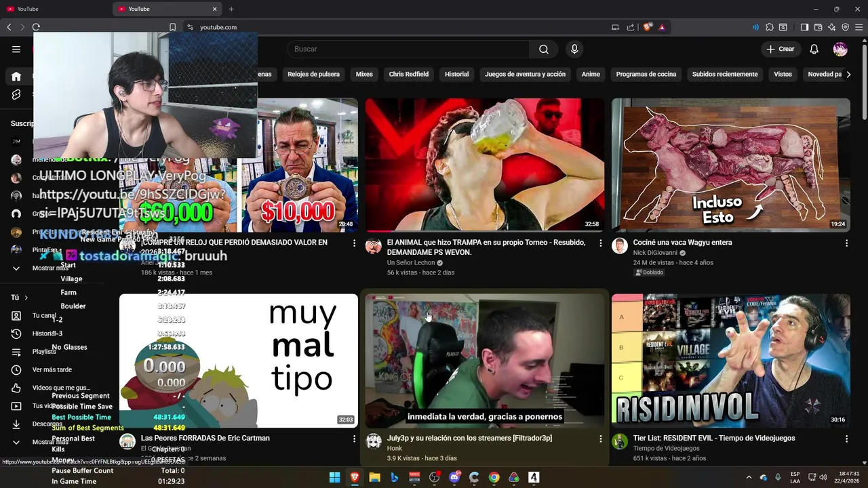Open Nick DiGiovanni channel avatar

tap(620, 246)
